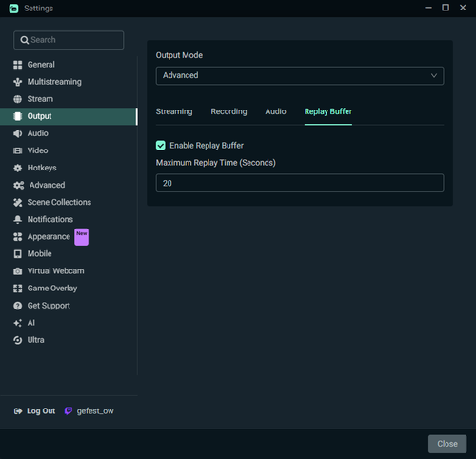Click the Streamlabs logo in title bar

13,9
